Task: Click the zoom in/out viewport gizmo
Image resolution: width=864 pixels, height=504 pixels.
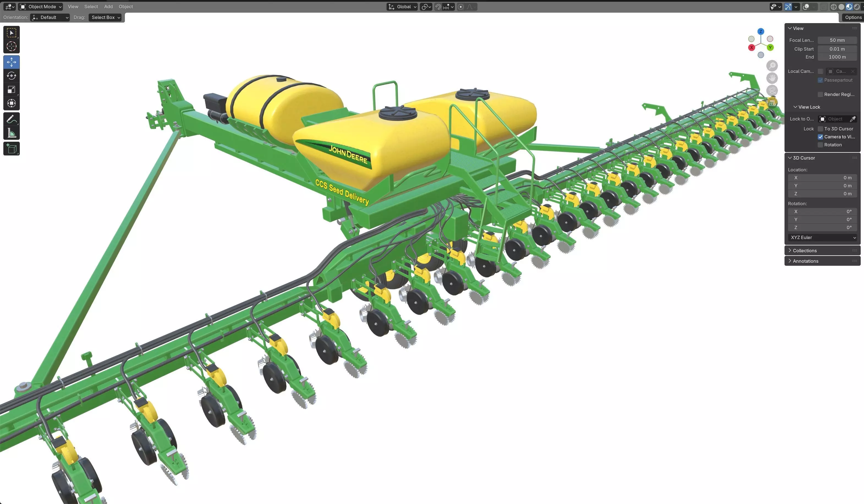Action: pos(772,65)
